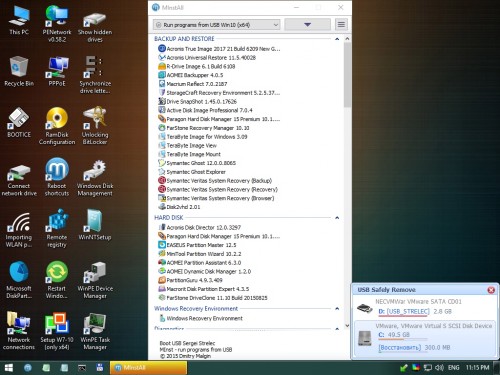Collapse the Windows Recovery Environment section
This screenshot has height=375, width=500.
click(x=337, y=309)
